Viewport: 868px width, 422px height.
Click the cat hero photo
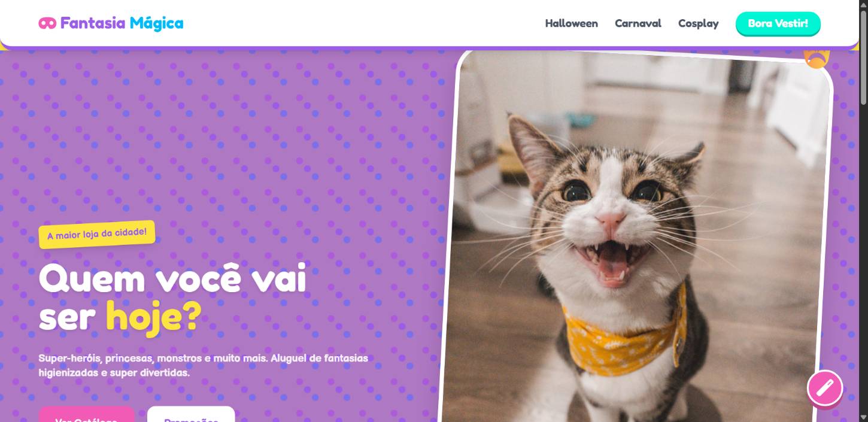pos(636,236)
